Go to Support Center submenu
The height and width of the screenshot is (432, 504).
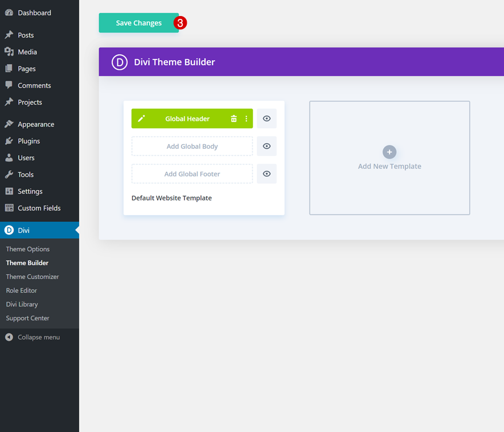click(27, 318)
